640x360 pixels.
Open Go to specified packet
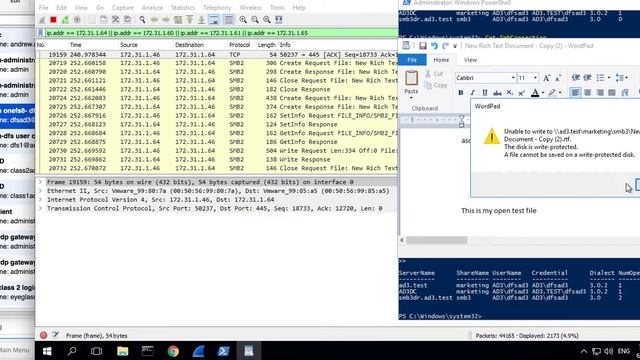pyautogui.click(x=178, y=20)
